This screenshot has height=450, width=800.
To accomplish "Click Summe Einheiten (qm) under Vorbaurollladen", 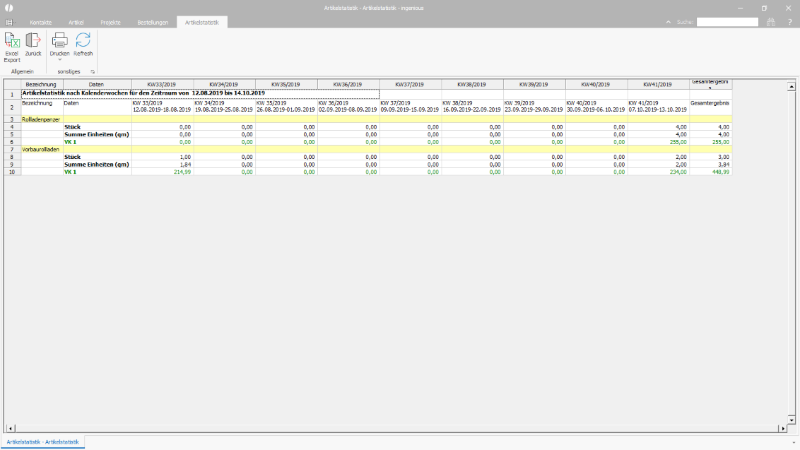I will (96, 164).
